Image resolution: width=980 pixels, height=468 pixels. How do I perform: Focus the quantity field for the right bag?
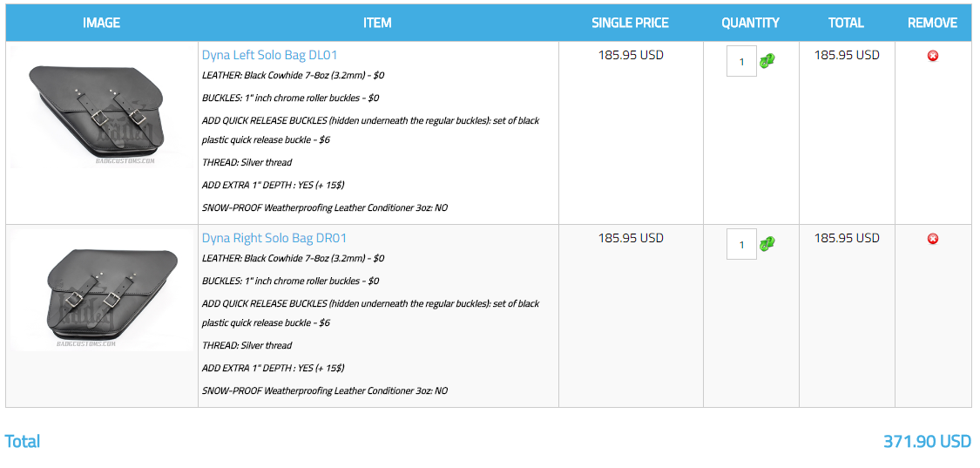[x=741, y=244]
